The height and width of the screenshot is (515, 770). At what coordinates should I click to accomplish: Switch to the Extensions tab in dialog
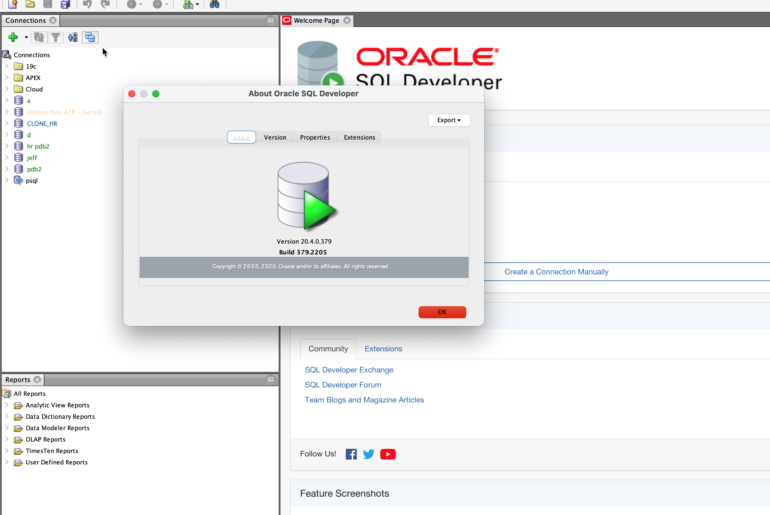[x=359, y=137]
